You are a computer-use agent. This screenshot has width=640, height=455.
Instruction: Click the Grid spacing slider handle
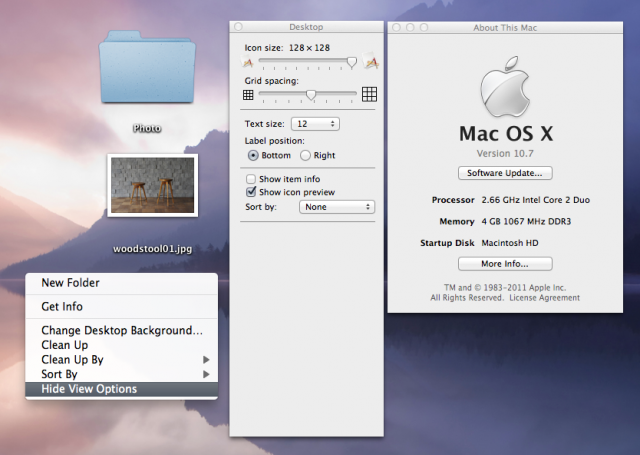tap(311, 95)
